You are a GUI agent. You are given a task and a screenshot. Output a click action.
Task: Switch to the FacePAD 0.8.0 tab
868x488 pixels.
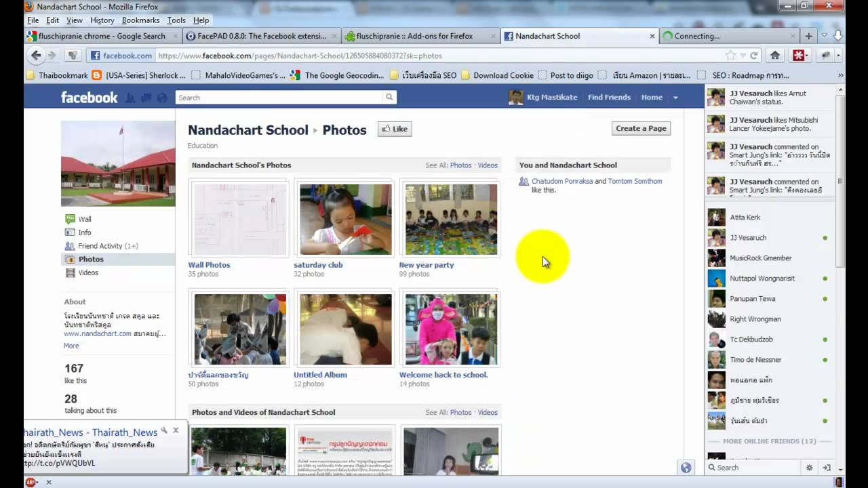pos(261,36)
